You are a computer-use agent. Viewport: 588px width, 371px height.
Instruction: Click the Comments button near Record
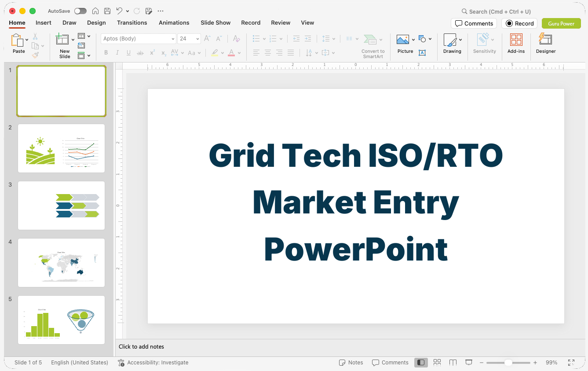click(x=474, y=23)
